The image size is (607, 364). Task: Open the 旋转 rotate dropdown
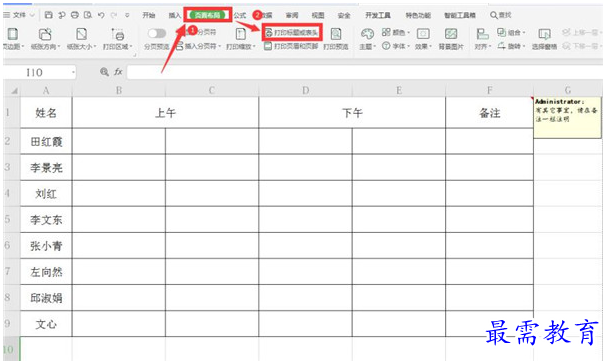coord(511,46)
